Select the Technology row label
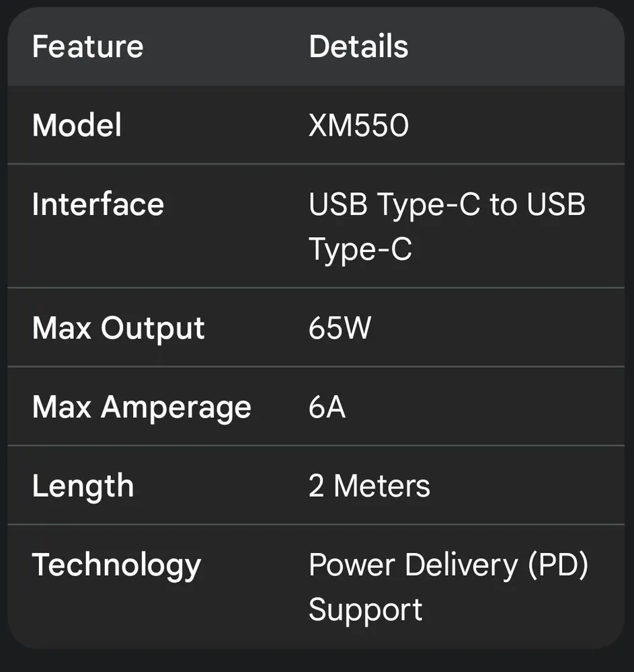This screenshot has width=634, height=672. click(116, 565)
